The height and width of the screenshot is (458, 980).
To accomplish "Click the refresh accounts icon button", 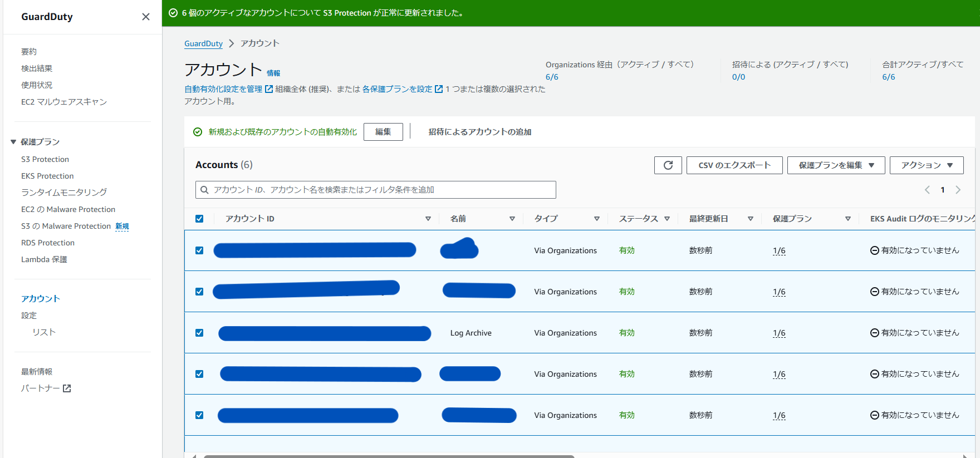I will 668,165.
